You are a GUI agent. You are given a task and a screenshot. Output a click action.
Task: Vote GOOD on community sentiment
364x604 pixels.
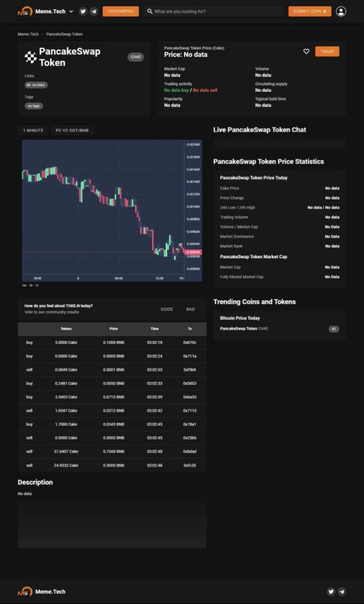point(166,309)
